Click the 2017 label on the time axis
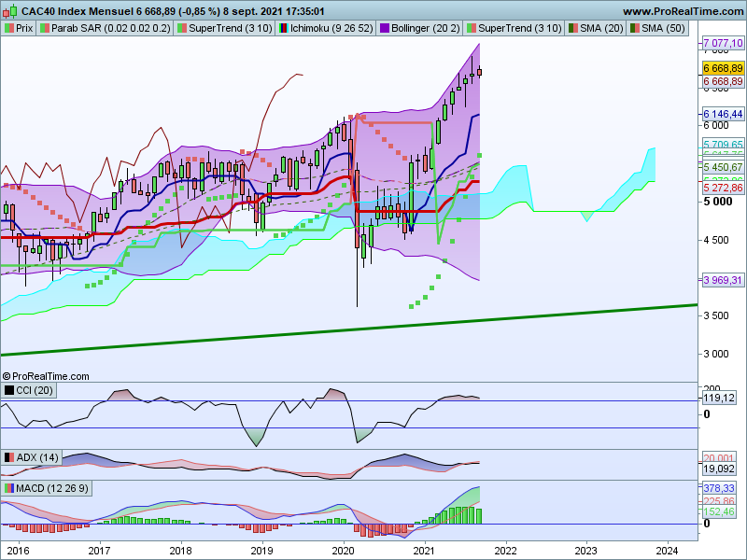Viewport: 747px width, 560px height. 100,551
